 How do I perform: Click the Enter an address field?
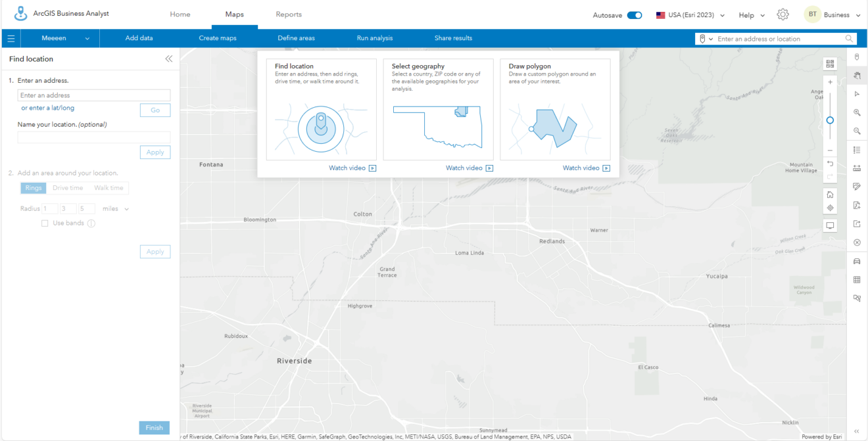pos(94,95)
